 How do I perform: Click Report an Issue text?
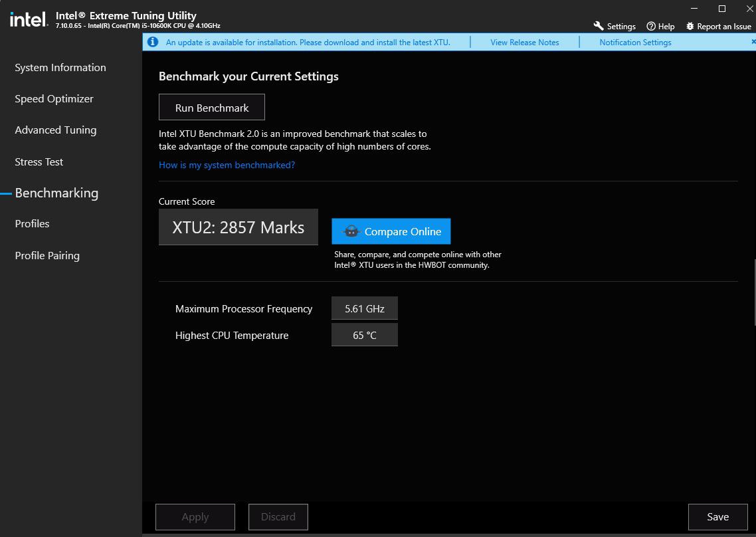pos(724,27)
